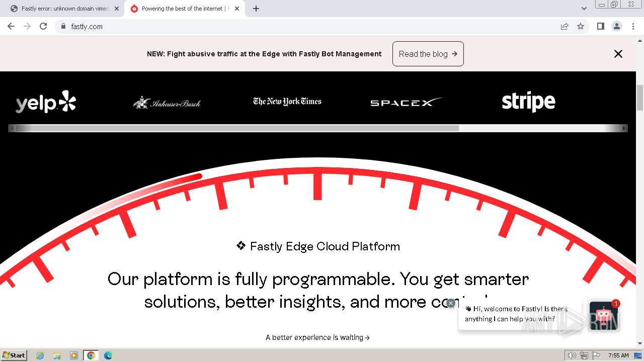Open the tab search chevron

pyautogui.click(x=584, y=9)
